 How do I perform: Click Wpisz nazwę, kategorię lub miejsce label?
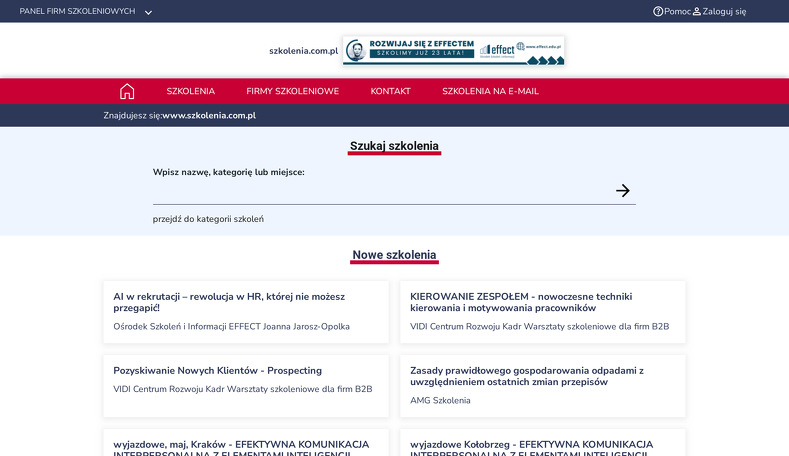click(228, 172)
